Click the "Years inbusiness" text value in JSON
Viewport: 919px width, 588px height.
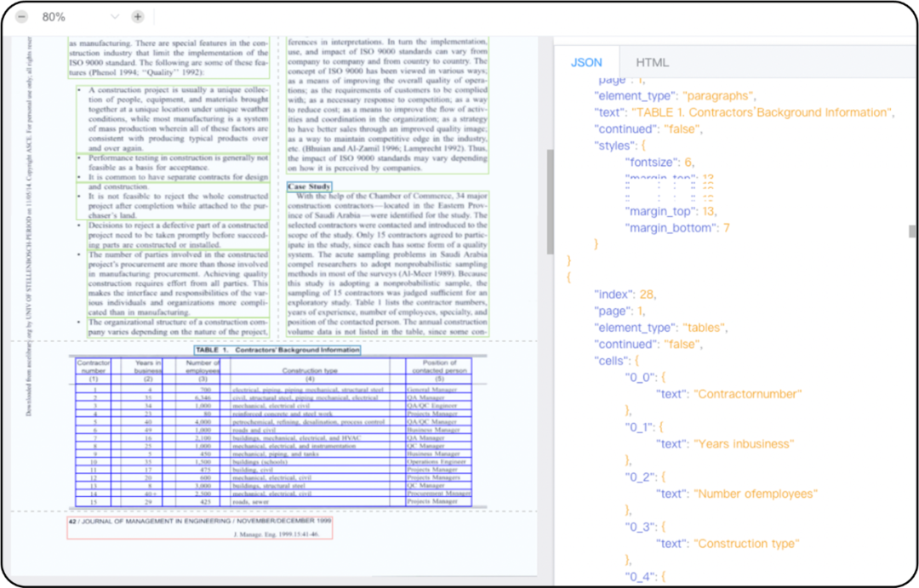point(744,444)
